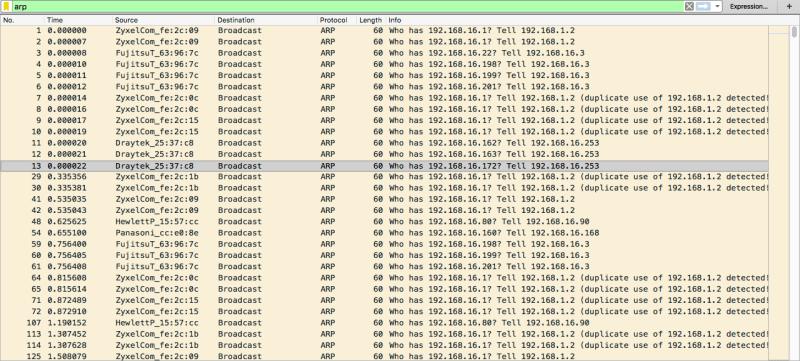Open the Expression... dialog
The height and width of the screenshot is (361, 800).
(748, 7)
